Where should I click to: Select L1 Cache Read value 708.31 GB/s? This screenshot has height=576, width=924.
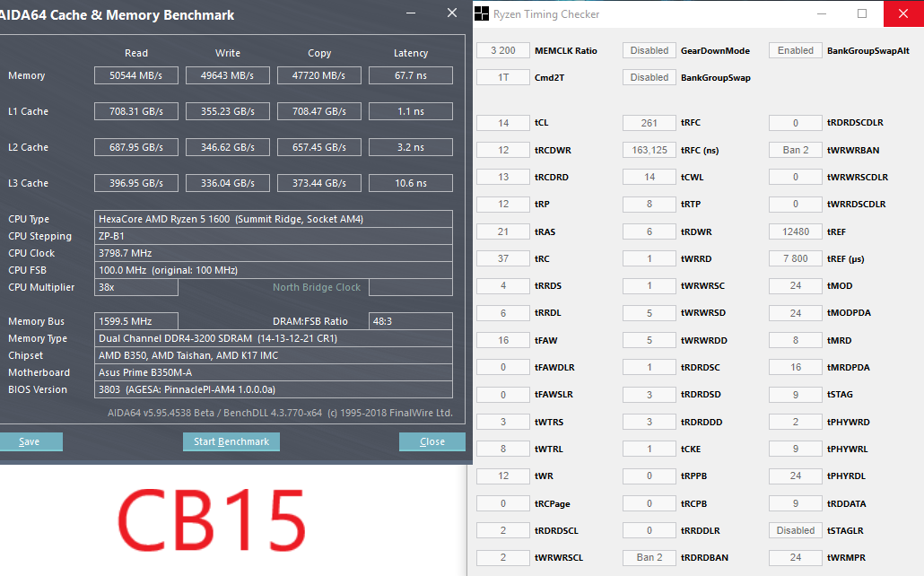click(x=136, y=111)
